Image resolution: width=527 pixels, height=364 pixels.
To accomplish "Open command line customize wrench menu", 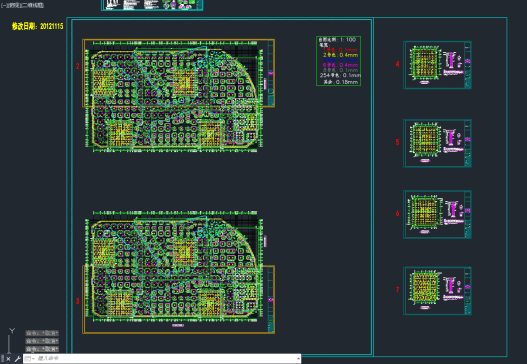I will pyautogui.click(x=17, y=359).
